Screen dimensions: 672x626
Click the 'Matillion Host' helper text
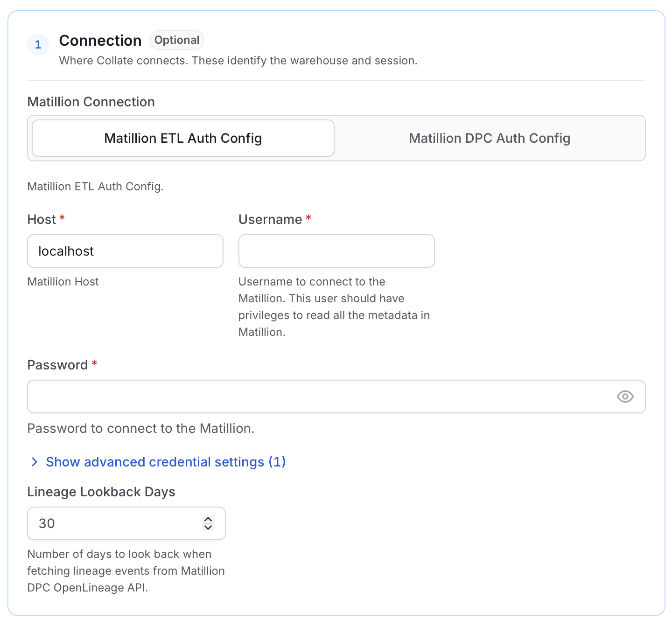(x=63, y=282)
